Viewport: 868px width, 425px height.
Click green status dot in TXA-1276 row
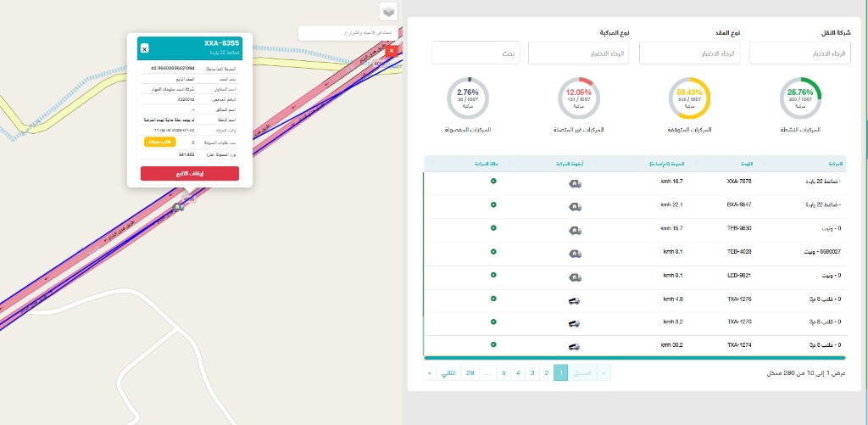point(493,299)
